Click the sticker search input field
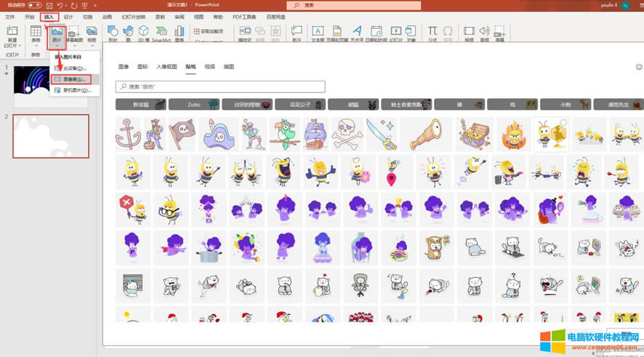The image size is (644, 357). tap(220, 87)
